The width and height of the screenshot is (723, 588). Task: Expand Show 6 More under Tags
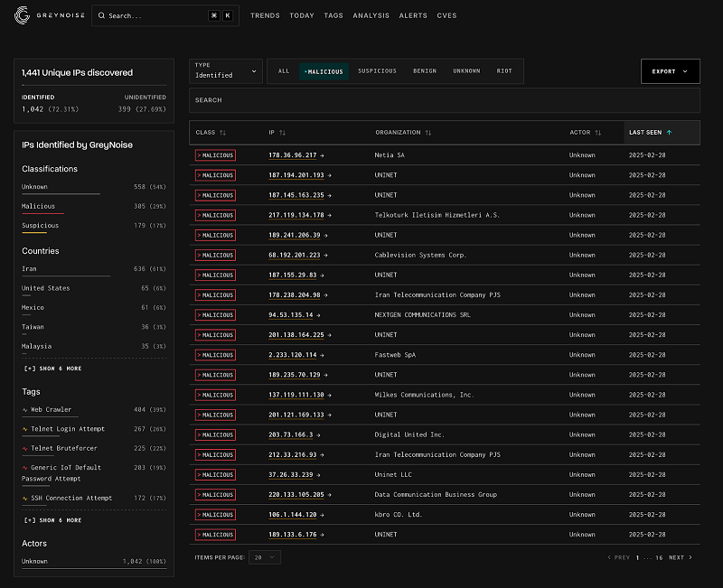click(x=53, y=520)
